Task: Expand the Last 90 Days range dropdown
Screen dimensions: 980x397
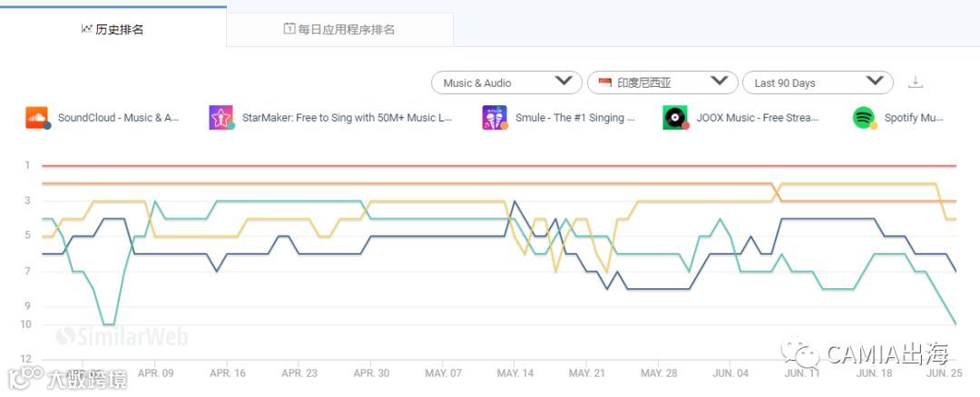Action: [818, 82]
